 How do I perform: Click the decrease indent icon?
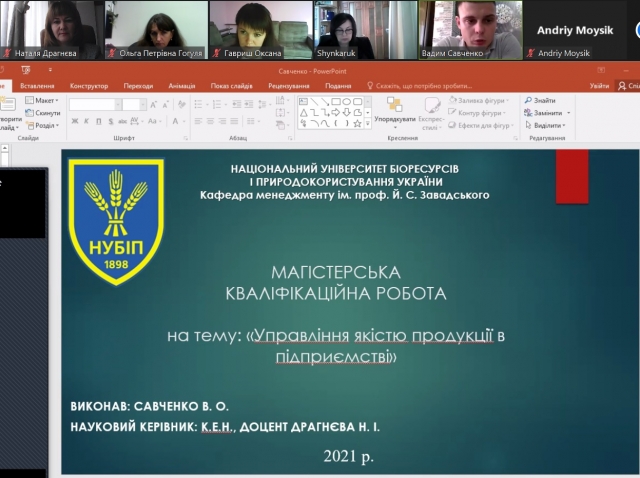237,104
